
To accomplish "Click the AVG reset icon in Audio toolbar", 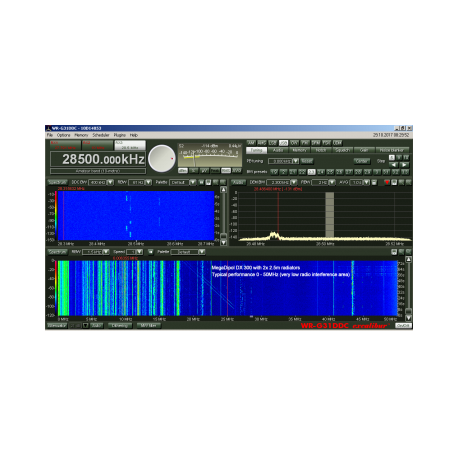I will [374, 182].
